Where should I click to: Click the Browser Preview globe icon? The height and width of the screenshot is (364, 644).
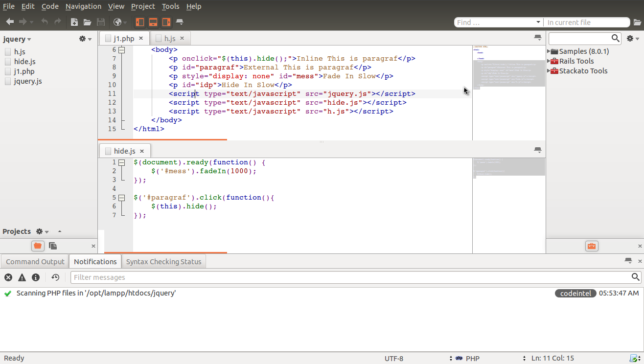(x=117, y=22)
